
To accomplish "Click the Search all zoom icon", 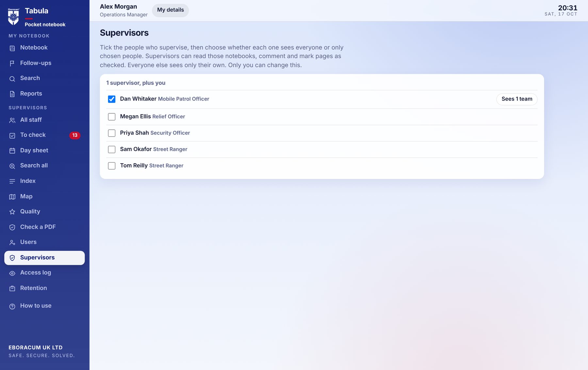I will (12, 166).
